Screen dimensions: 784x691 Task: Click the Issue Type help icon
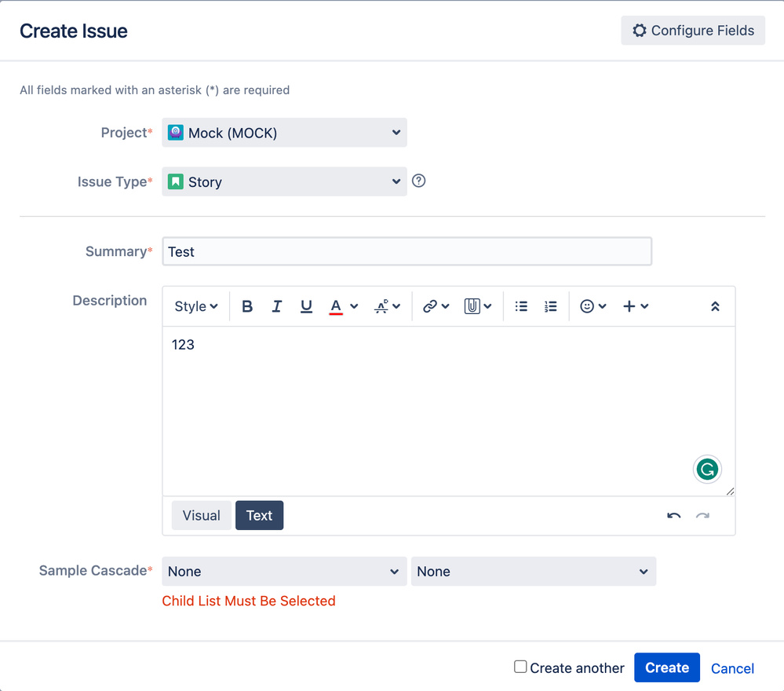coord(418,181)
